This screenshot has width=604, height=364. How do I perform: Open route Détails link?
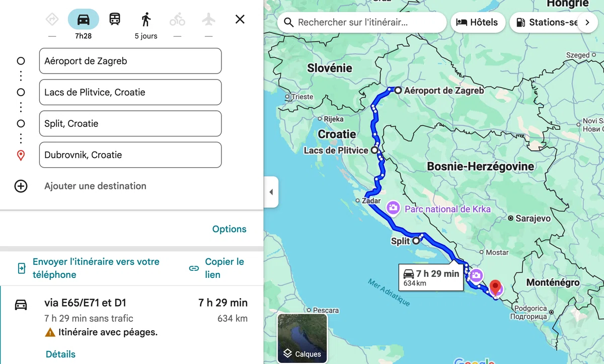coord(60,354)
